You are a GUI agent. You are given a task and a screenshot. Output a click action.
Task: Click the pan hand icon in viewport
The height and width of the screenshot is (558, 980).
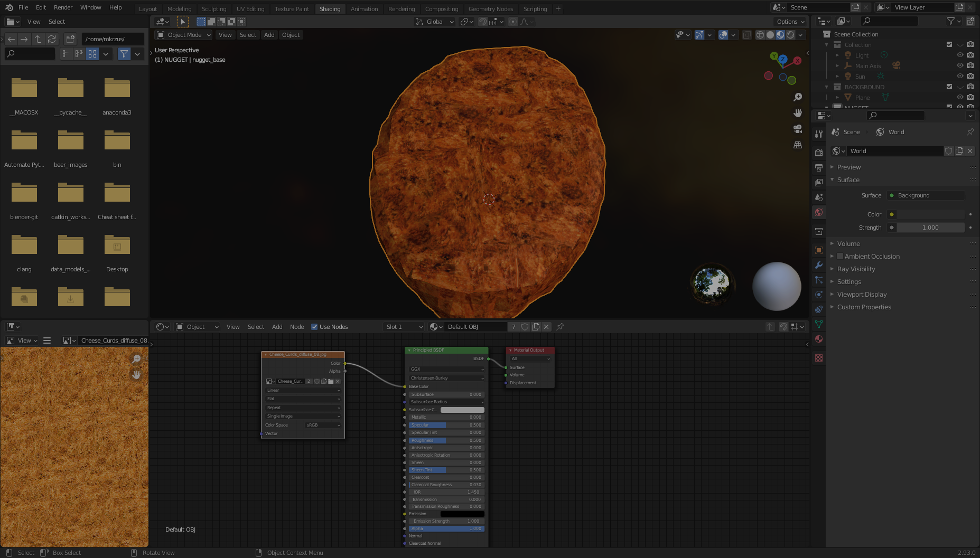pos(798,113)
